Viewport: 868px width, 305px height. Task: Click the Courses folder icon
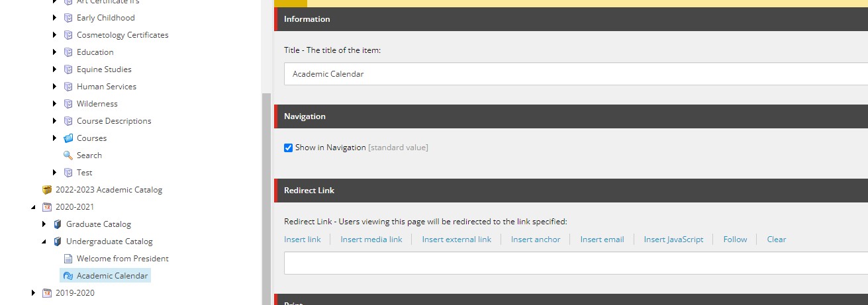68,138
